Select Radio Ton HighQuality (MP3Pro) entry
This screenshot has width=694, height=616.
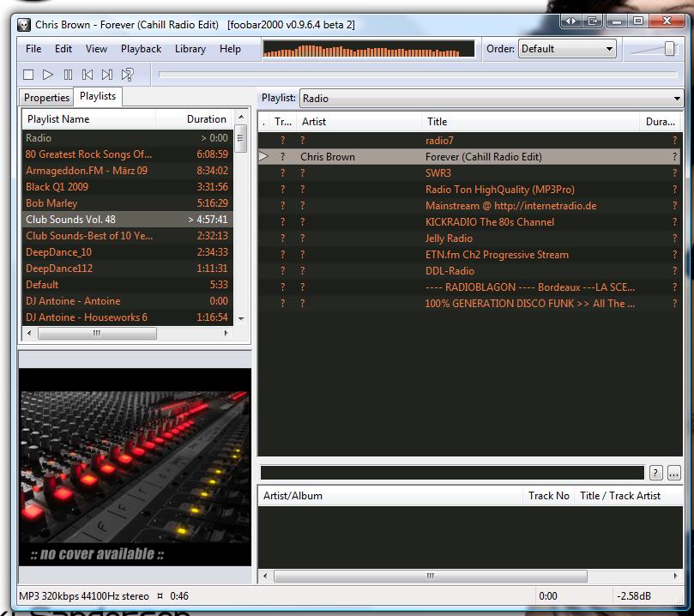point(469,190)
